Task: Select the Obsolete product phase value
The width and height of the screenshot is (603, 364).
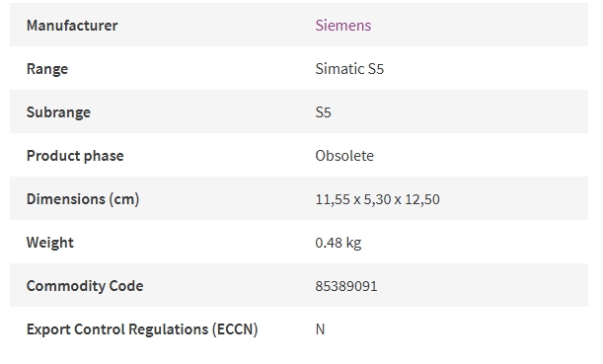Action: [x=344, y=156]
